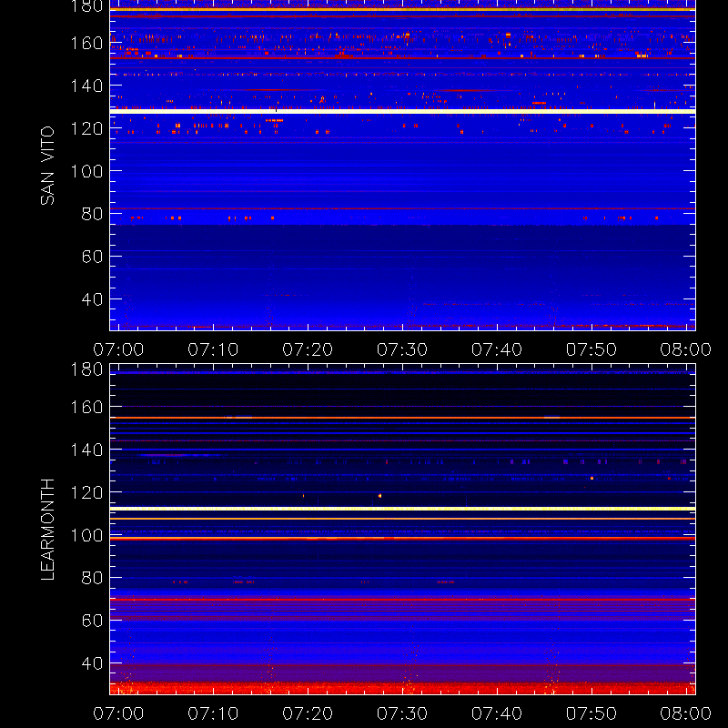
Task: Click the 40 tick label on San Vito axis
Action: pyautogui.click(x=93, y=299)
